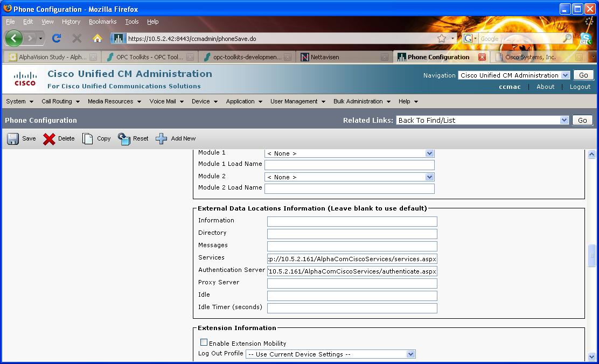Image resolution: width=599 pixels, height=364 pixels.
Task: Click the Copy document icon
Action: click(87, 138)
